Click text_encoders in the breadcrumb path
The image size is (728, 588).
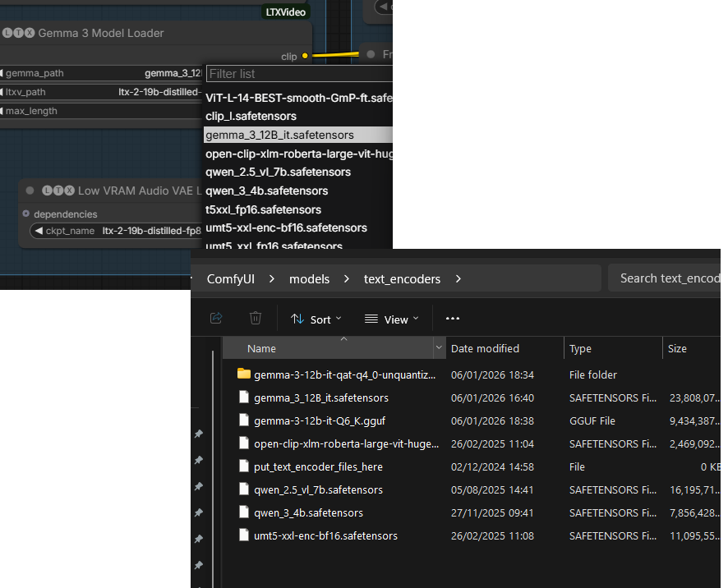[402, 279]
